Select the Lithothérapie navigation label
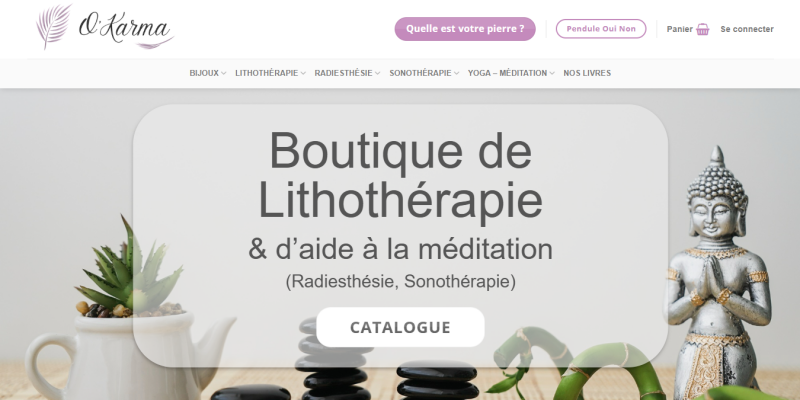The image size is (800, 400). [x=266, y=73]
